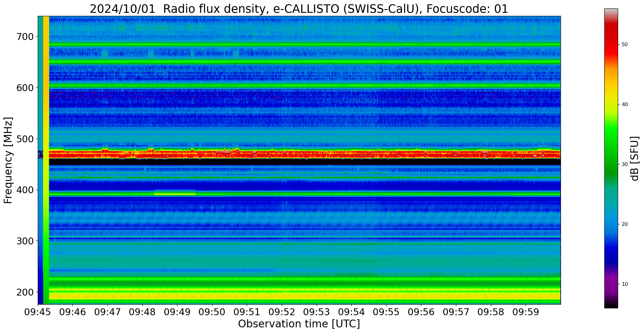Click the 'Frequency [MHz]' axis label
The width and height of the screenshot is (644, 333).
pos(8,160)
